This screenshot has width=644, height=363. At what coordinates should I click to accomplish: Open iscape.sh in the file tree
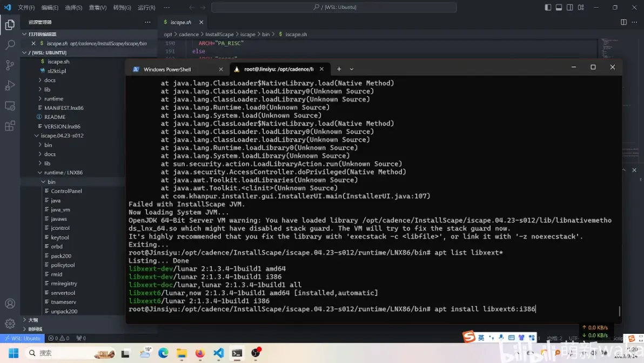point(58,62)
